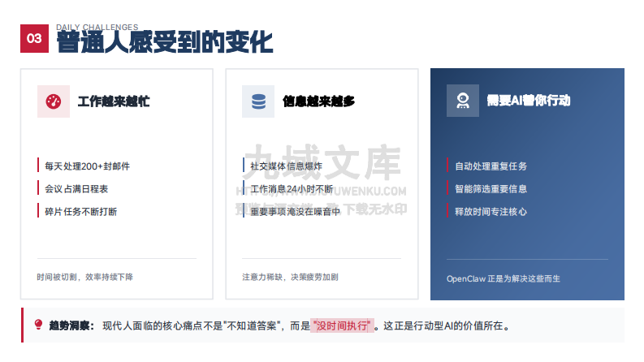Select the heading 需要AI替你行动

click(x=528, y=101)
